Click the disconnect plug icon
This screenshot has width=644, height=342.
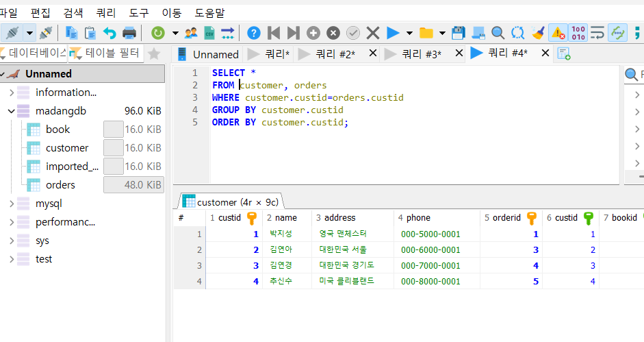pyautogui.click(x=46, y=33)
